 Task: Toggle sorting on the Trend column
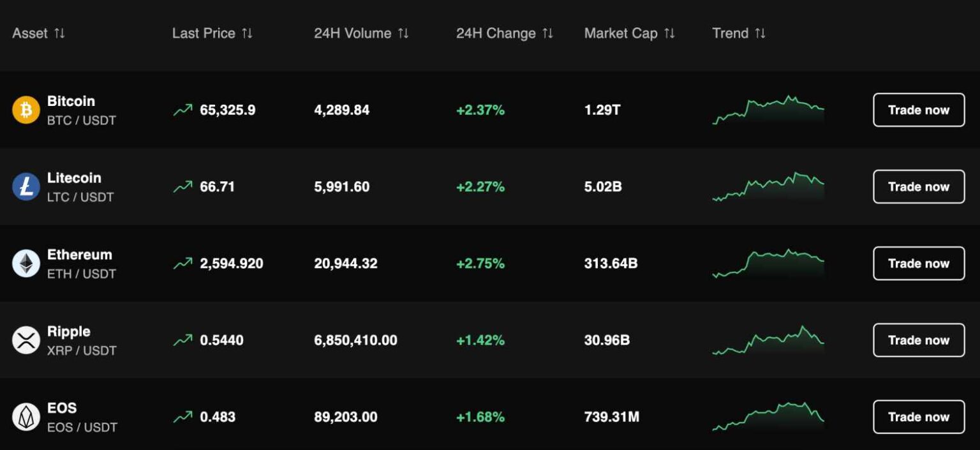coord(760,33)
